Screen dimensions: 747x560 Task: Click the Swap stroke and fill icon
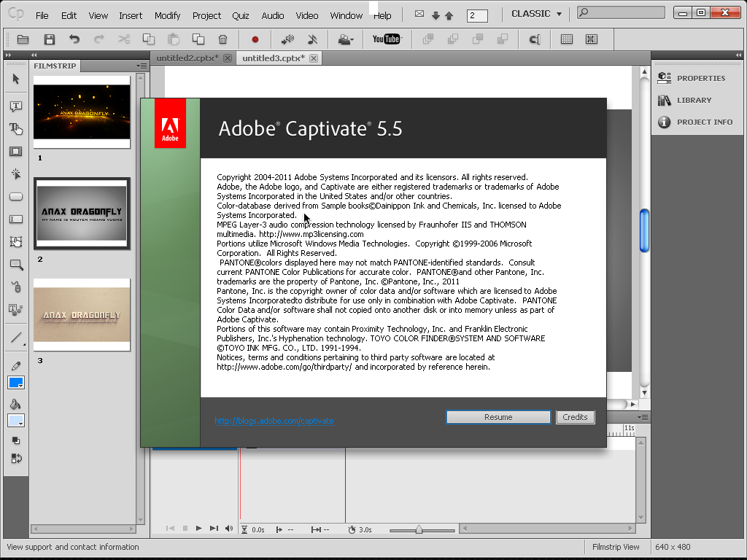click(x=16, y=458)
